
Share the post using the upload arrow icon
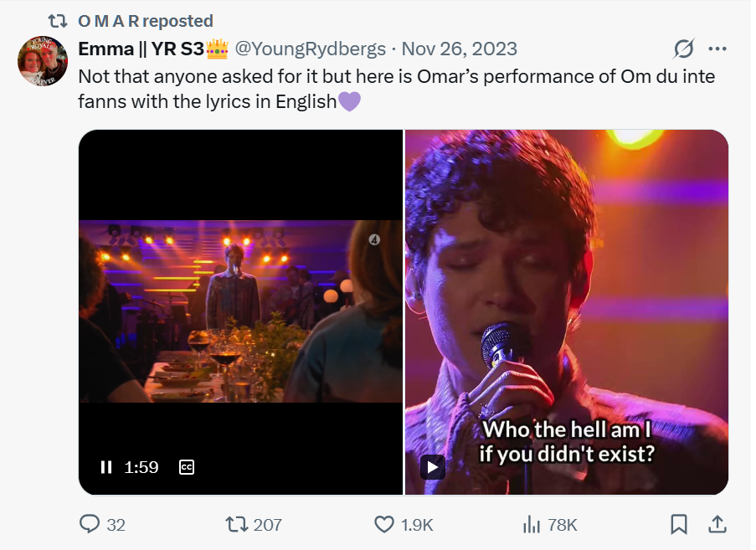click(717, 524)
